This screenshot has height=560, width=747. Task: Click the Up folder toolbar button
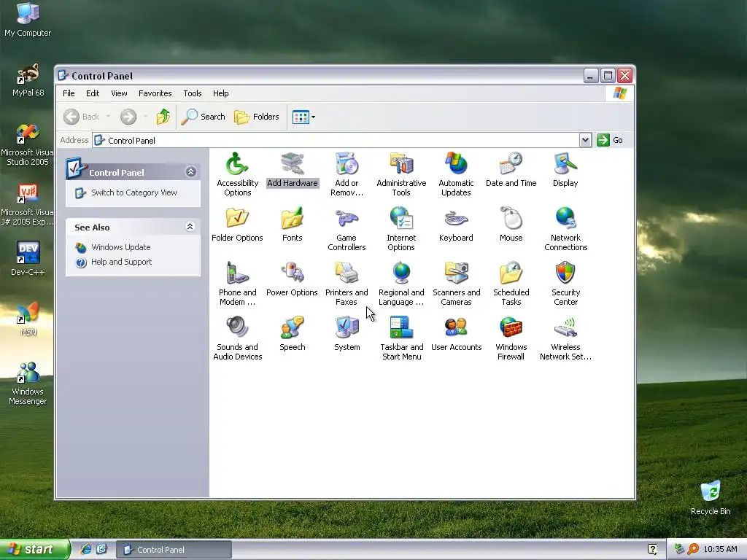tap(163, 117)
